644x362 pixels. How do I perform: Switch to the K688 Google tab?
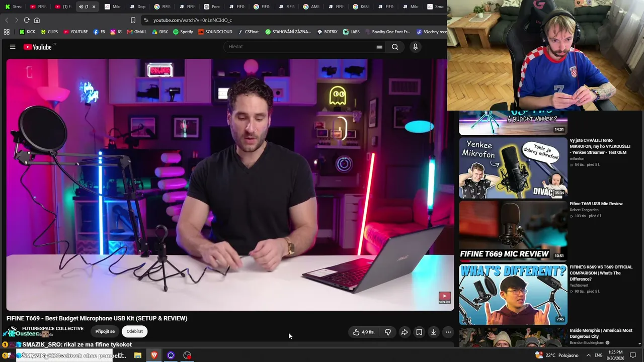point(362,7)
